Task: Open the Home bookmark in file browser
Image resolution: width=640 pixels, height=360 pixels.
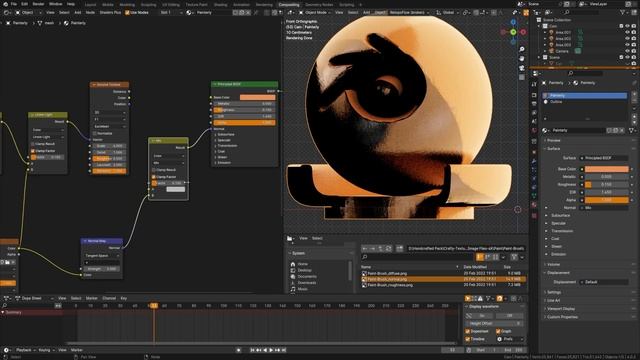Action: pos(302,264)
